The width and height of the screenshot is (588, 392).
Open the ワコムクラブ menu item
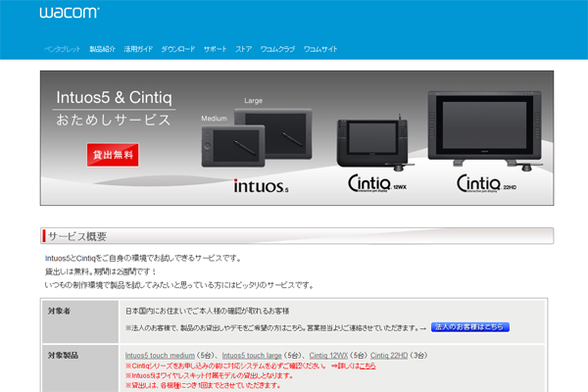(277, 49)
